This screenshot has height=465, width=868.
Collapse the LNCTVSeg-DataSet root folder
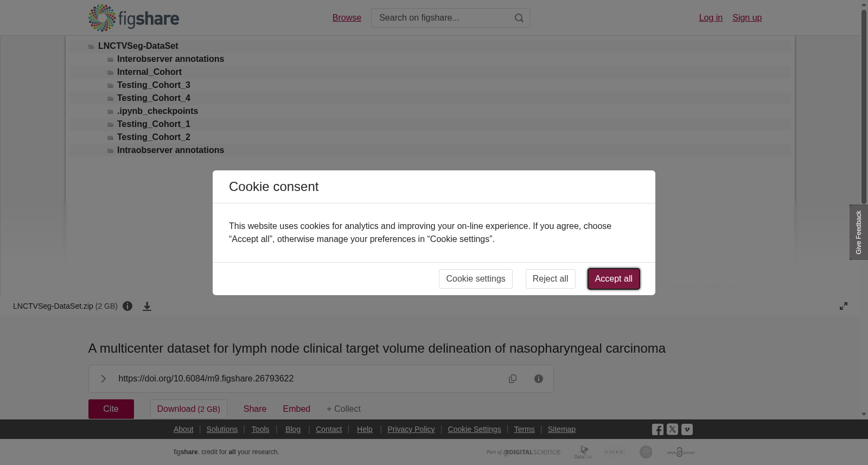click(x=138, y=46)
